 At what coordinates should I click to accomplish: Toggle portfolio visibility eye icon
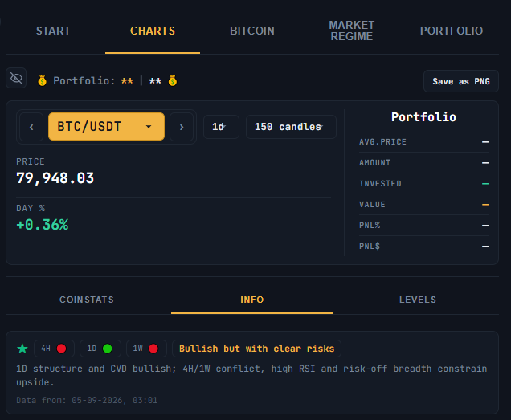point(16,78)
